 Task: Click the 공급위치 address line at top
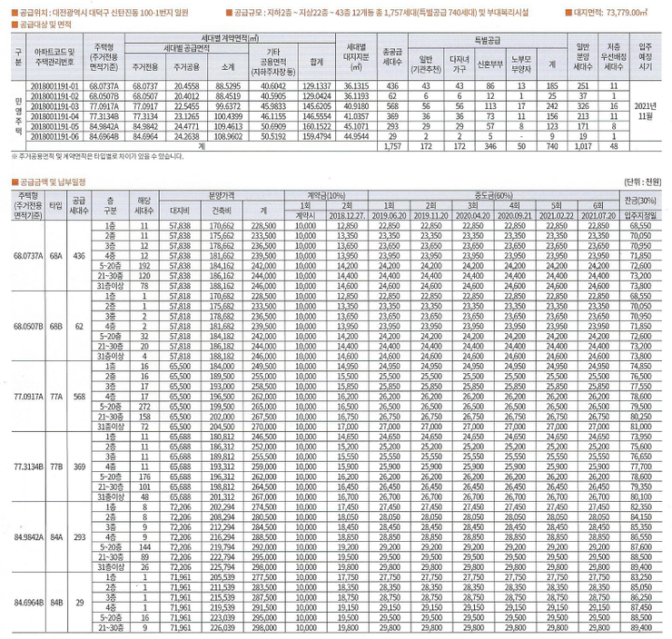click(100, 13)
